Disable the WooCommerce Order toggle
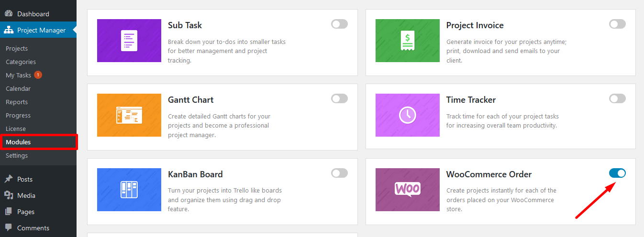The height and width of the screenshot is (237, 644). 617,173
